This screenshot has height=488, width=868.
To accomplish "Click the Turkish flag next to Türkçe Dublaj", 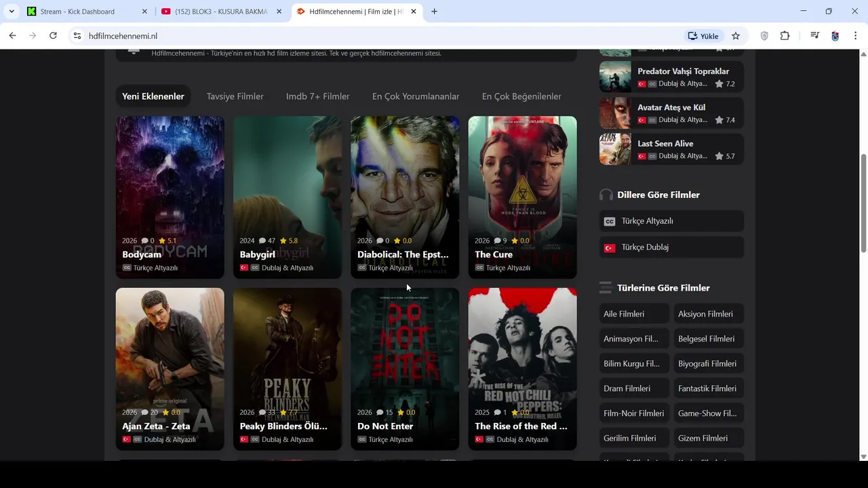I will tap(610, 248).
